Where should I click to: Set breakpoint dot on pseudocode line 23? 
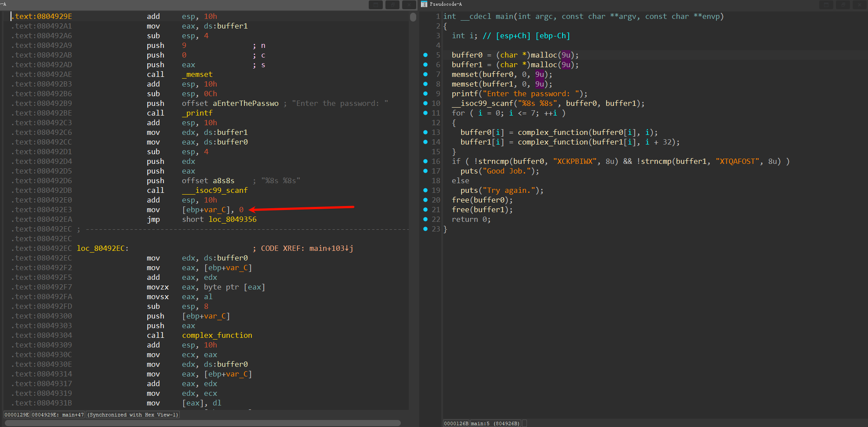click(x=425, y=229)
